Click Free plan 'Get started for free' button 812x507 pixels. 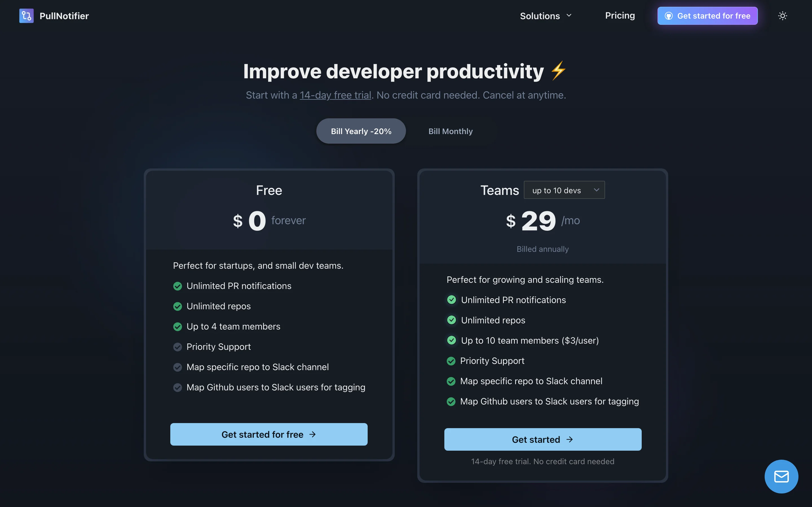pyautogui.click(x=269, y=434)
